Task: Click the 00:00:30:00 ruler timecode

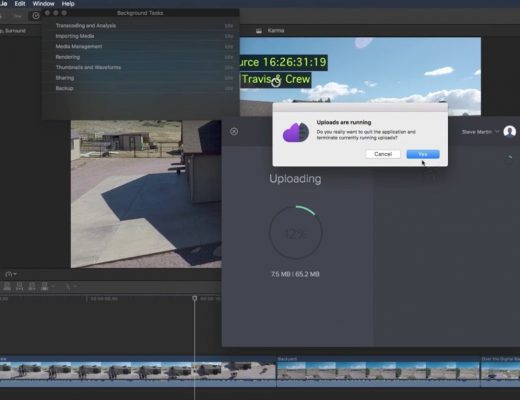Action: click(x=104, y=299)
